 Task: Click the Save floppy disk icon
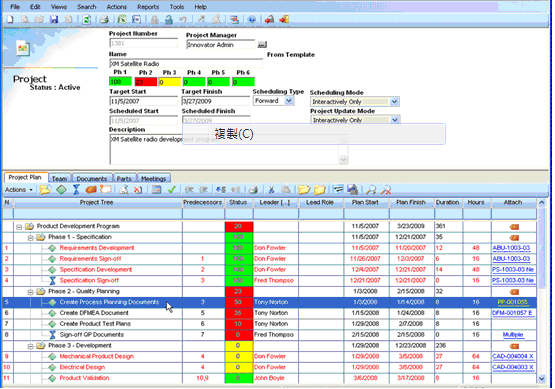54,19
